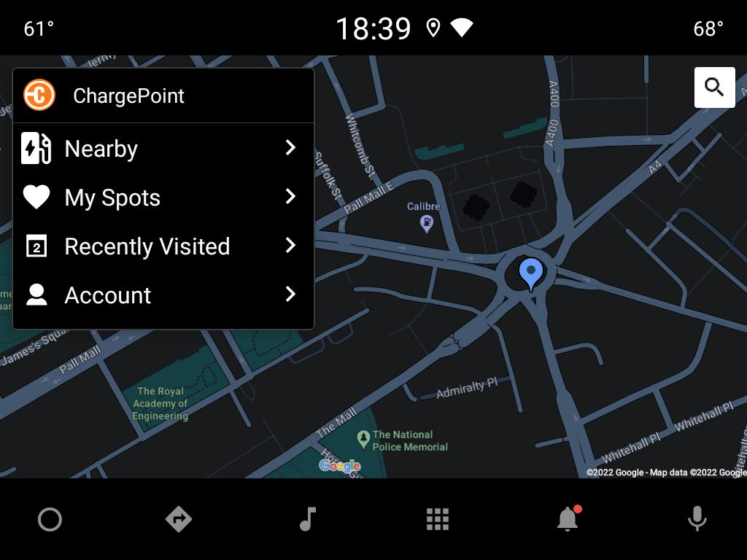Expand the Recently Visited chevron arrow
Screen dimensions: 747x560
coord(290,245)
